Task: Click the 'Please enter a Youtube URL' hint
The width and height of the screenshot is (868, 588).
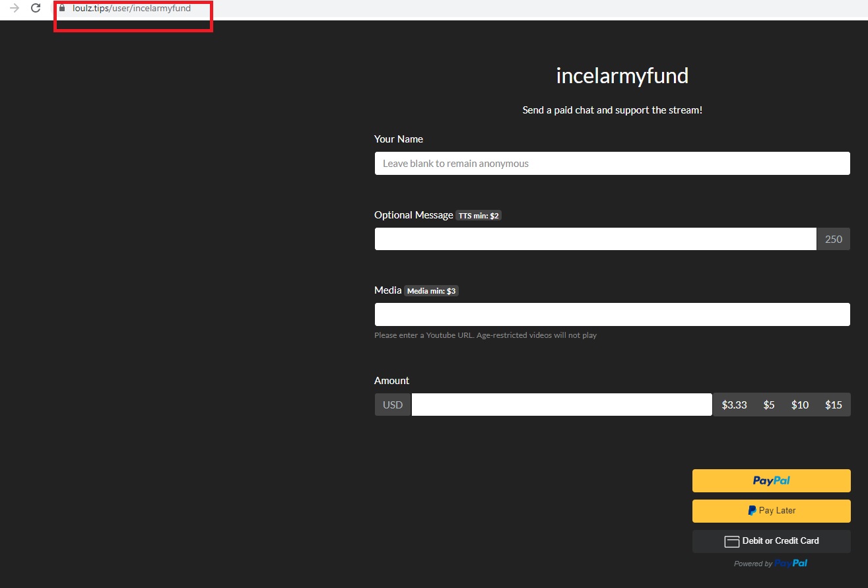Action: [485, 335]
